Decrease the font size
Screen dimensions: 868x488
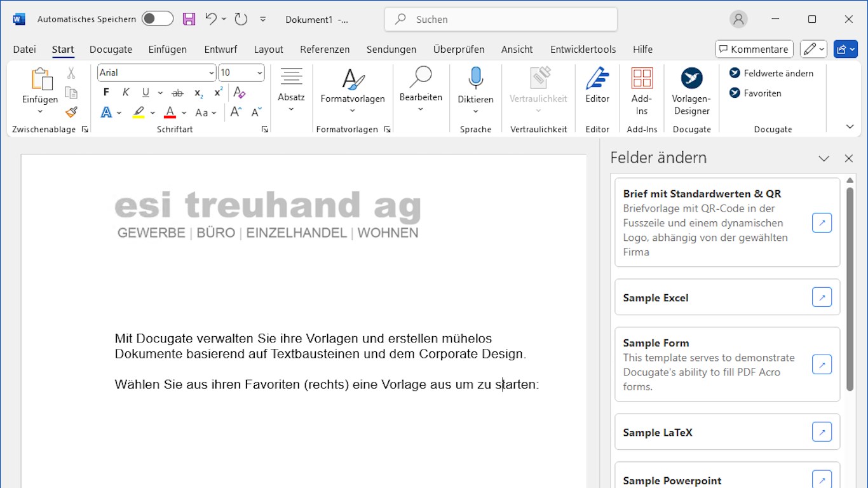click(256, 112)
